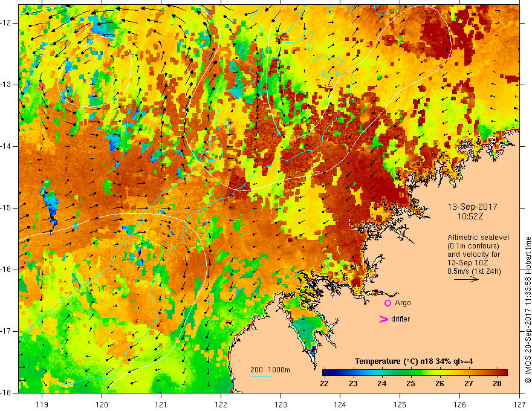Click the latitude label '-14'
532x411 pixels.
6,146
